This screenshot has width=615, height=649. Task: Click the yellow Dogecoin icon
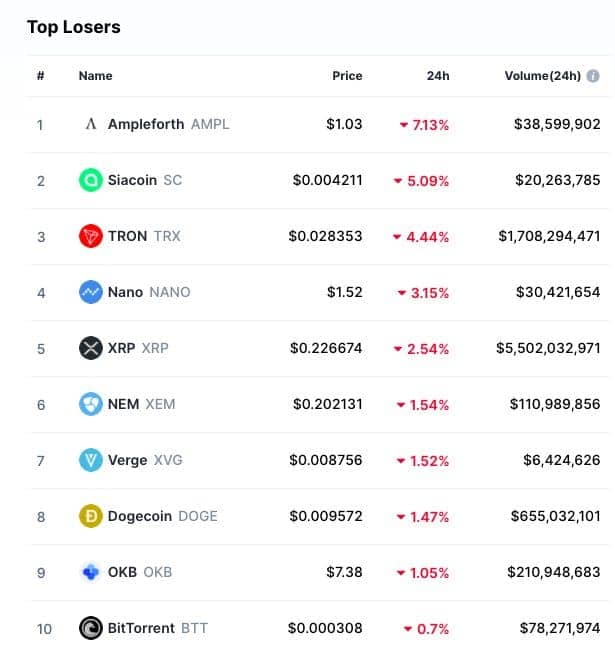[91, 516]
